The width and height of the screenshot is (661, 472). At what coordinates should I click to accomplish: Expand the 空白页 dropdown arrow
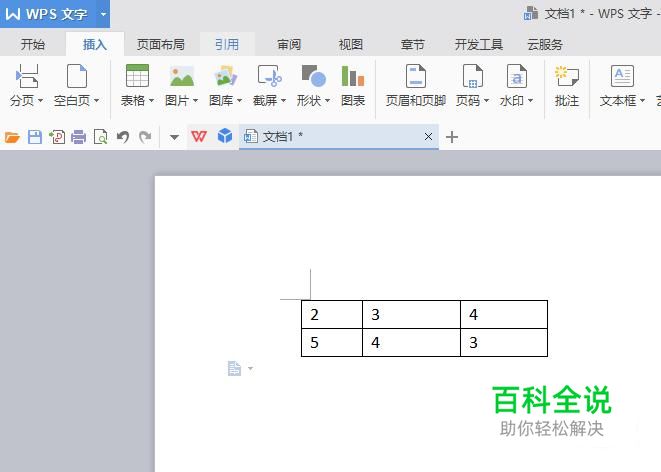click(x=97, y=101)
